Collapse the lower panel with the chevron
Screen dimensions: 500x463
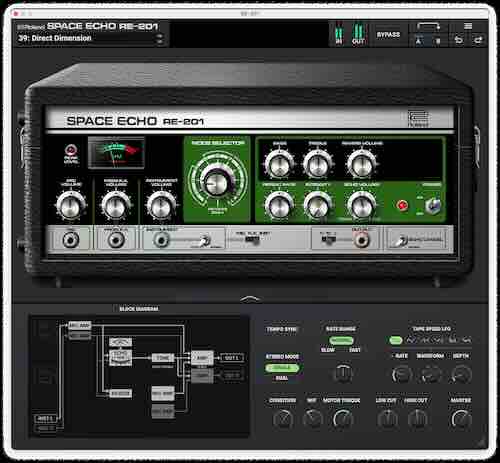tap(250, 299)
